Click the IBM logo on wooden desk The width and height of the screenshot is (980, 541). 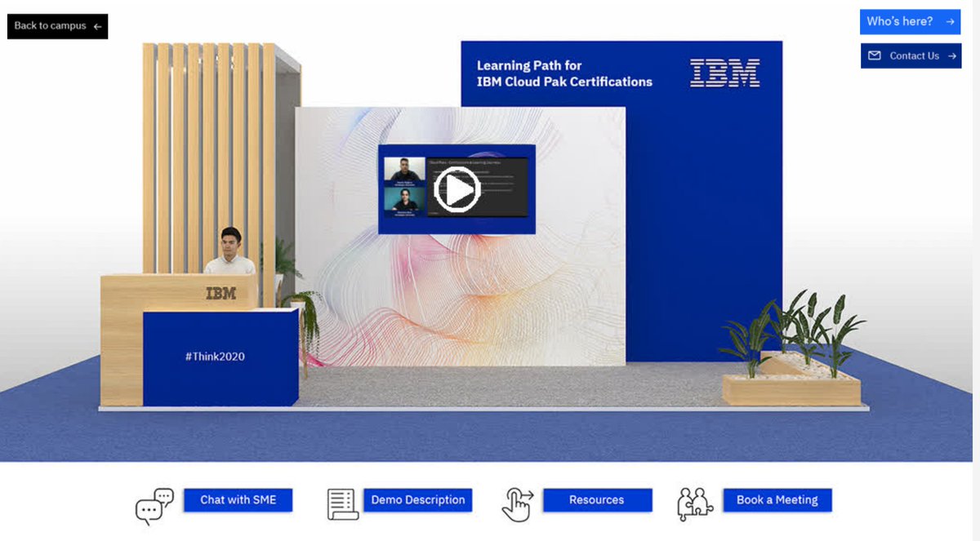(x=220, y=293)
